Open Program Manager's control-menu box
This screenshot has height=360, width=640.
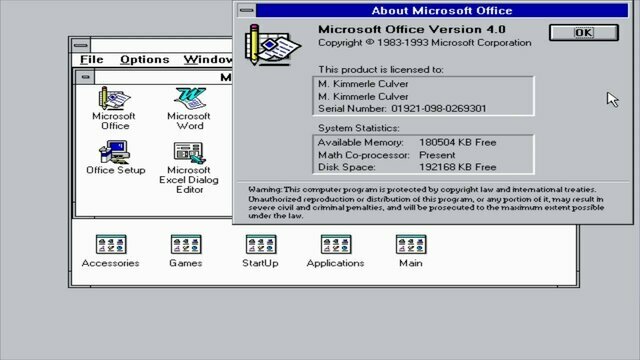(x=80, y=45)
